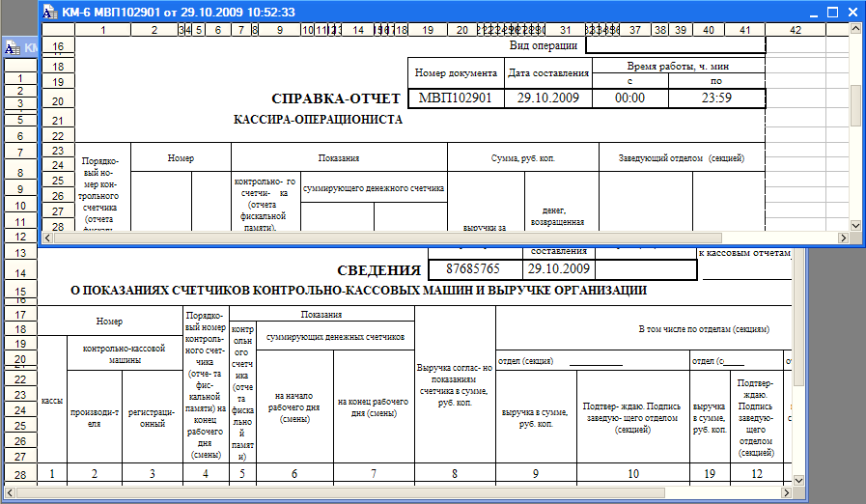The image size is (866, 504).
Task: Select column header 41 in KM-6 window
Action: point(744,30)
